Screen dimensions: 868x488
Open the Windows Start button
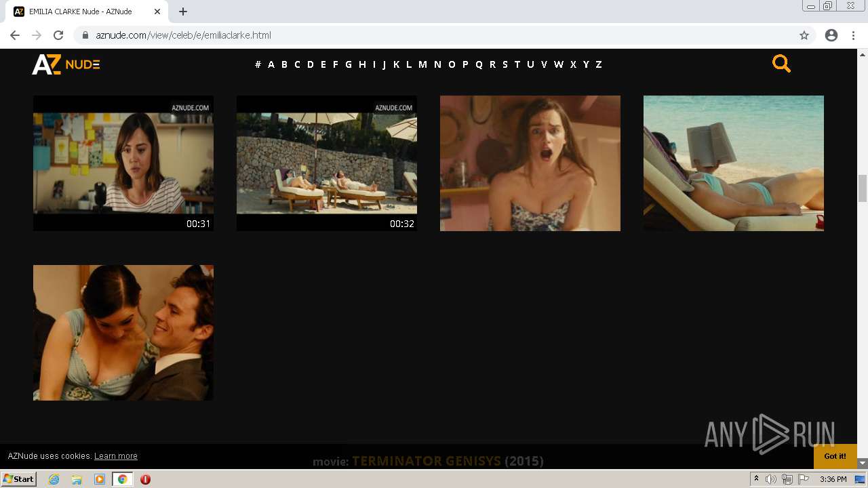[19, 479]
